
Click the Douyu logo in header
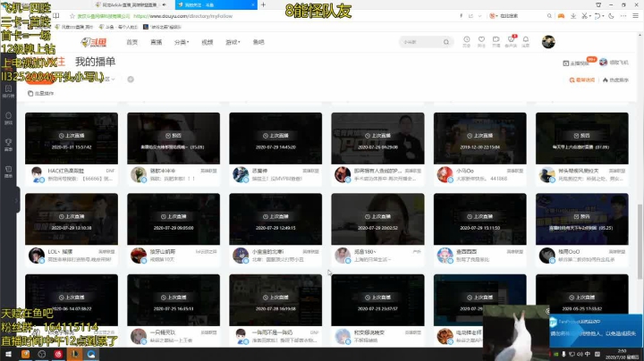click(x=94, y=42)
